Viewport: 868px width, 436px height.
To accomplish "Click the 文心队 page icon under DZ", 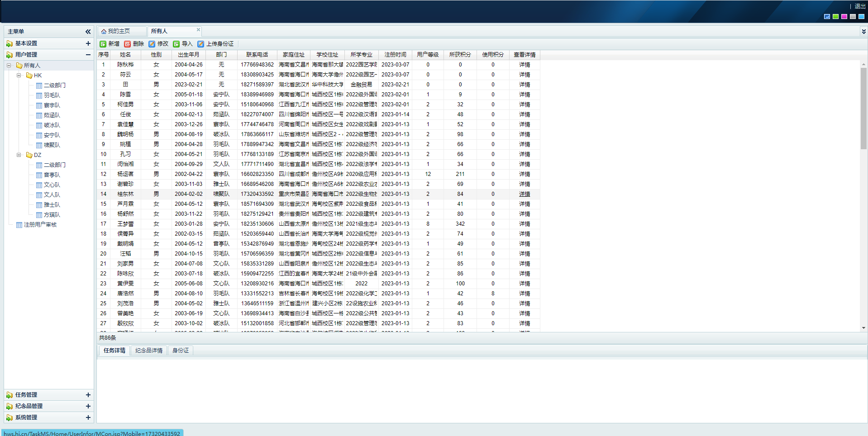I will point(39,185).
